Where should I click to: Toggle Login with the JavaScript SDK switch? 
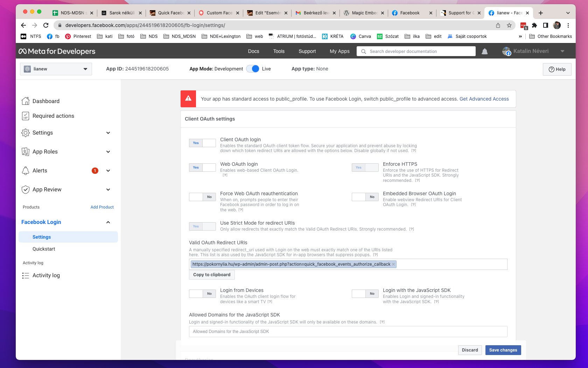365,294
